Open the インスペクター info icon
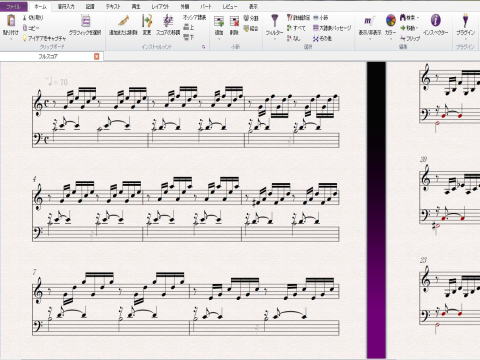 [x=435, y=21]
